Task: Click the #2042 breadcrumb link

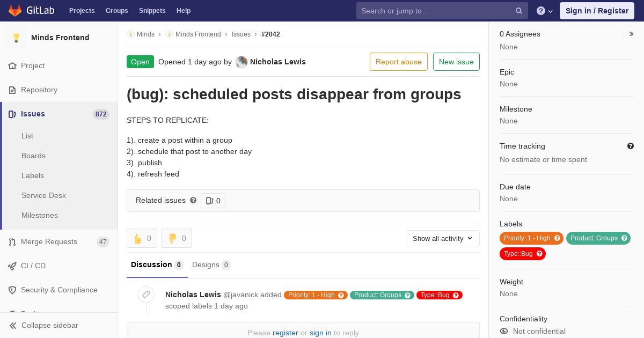Action: pos(270,34)
